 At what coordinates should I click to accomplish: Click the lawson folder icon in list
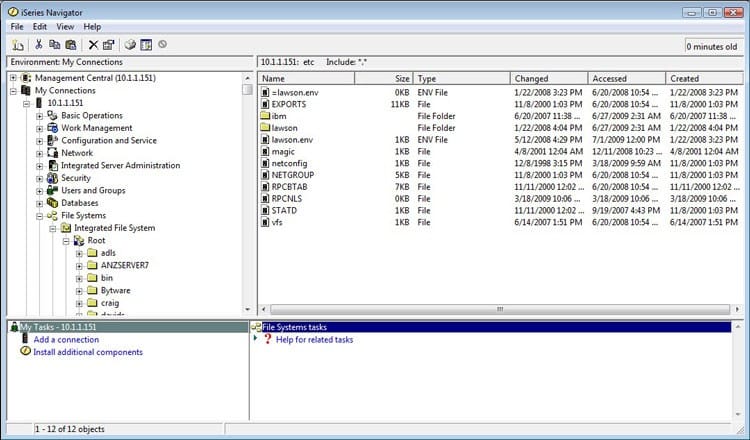(265, 128)
